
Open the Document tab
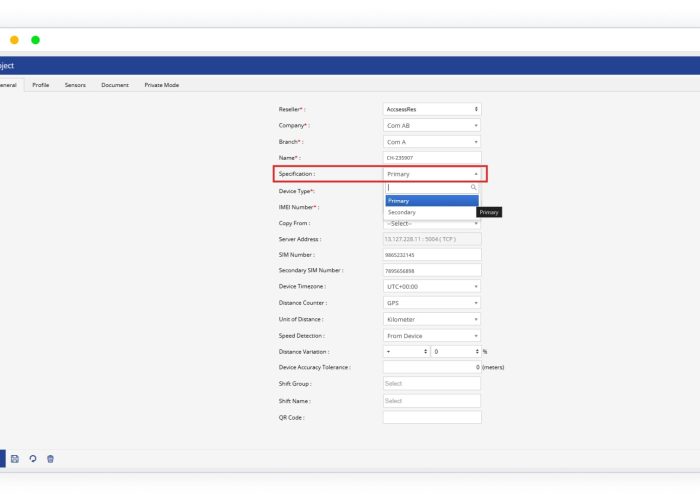(115, 85)
